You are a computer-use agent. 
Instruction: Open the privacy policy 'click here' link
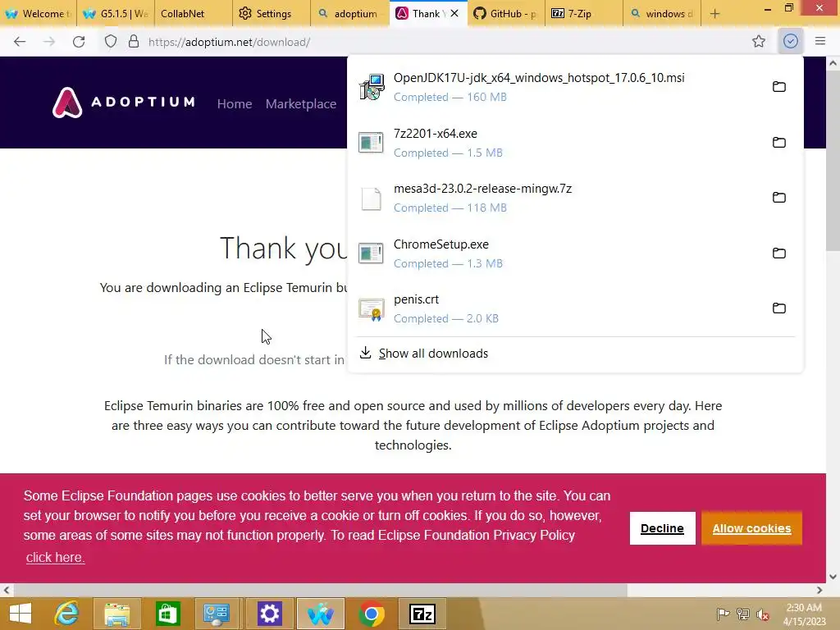(x=55, y=557)
